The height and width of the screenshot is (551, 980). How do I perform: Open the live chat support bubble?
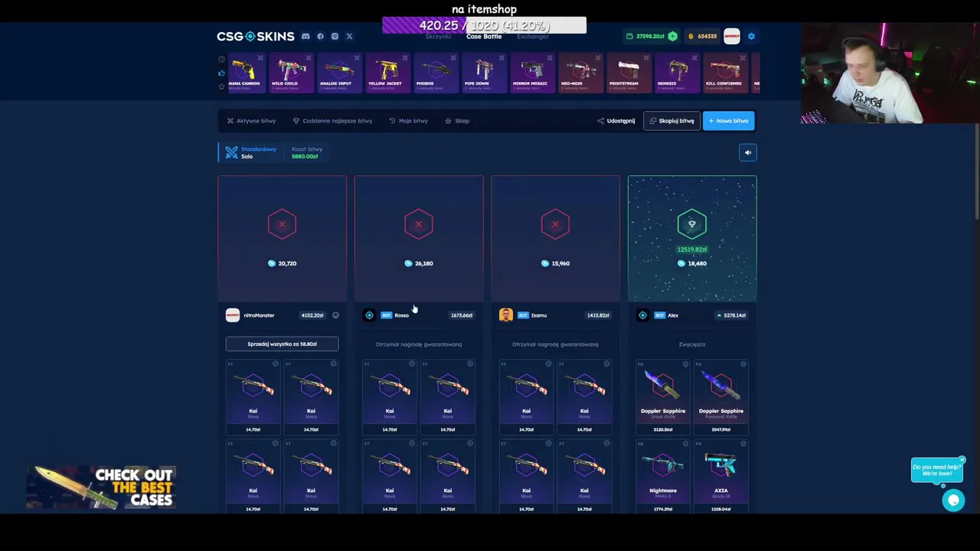pos(953,500)
